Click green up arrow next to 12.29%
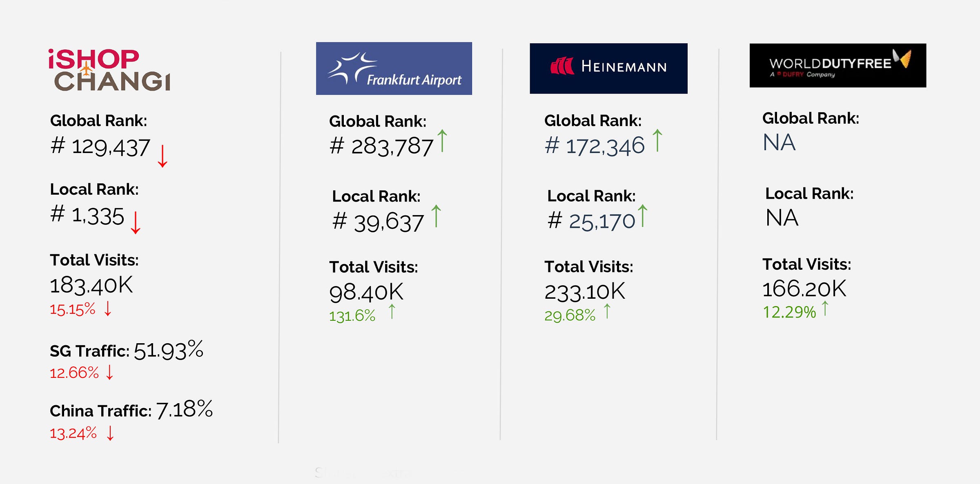Viewport: 980px width, 484px height. [x=825, y=308]
